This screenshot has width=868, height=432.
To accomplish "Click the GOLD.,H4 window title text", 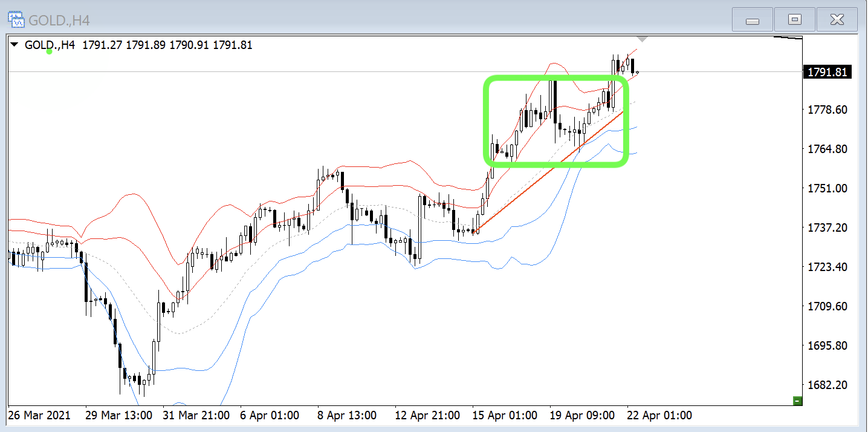I will (59, 20).
